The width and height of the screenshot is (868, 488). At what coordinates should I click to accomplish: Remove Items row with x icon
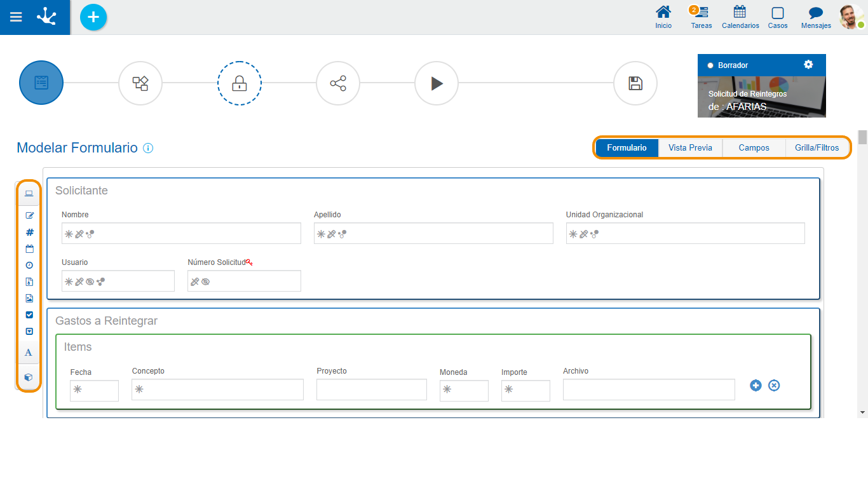pos(774,385)
